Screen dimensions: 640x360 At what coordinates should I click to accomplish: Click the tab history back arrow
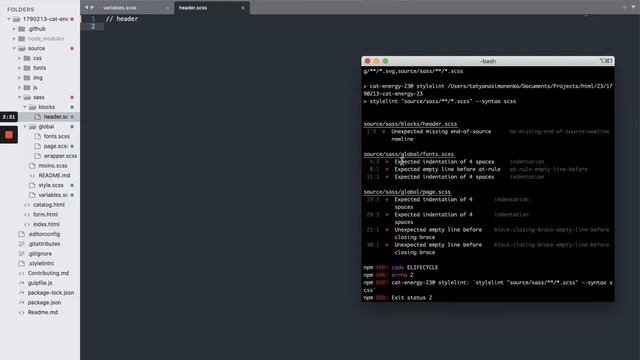[x=86, y=7]
